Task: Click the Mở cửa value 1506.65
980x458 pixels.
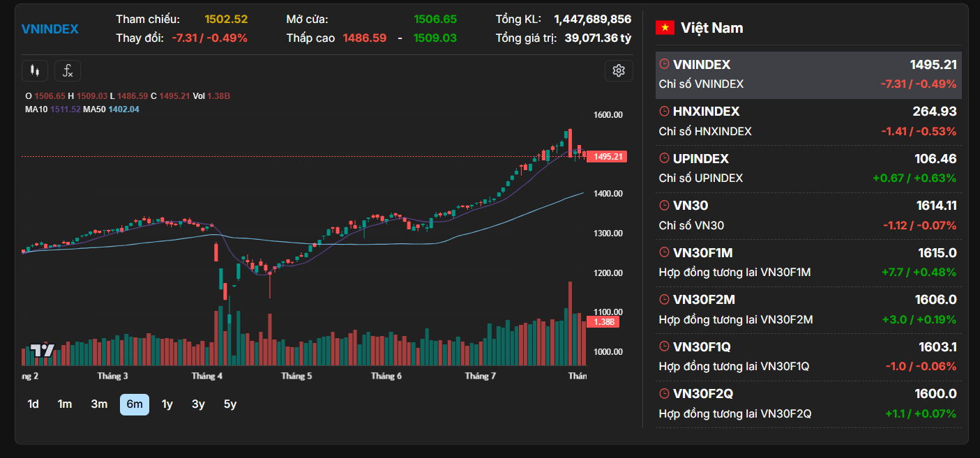Action: [435, 20]
